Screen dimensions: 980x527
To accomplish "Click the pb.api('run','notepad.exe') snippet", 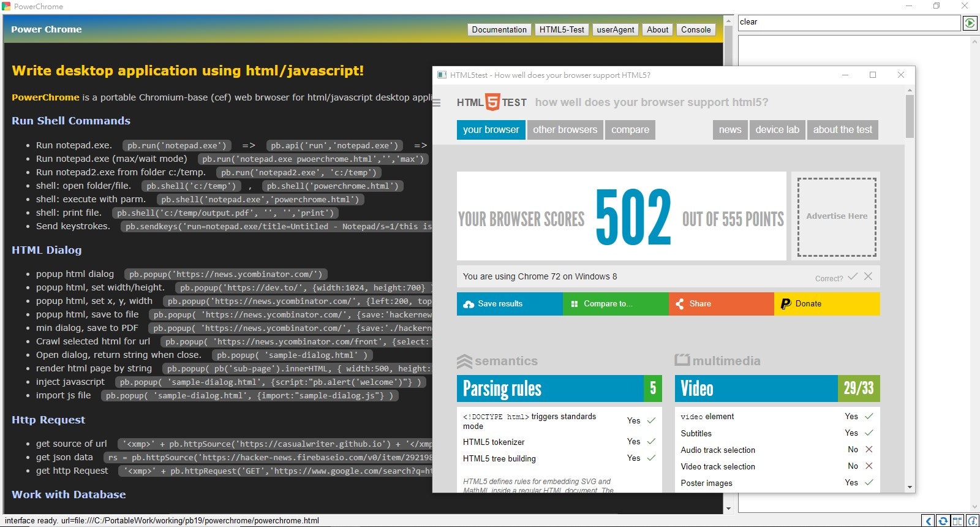I will coord(334,146).
